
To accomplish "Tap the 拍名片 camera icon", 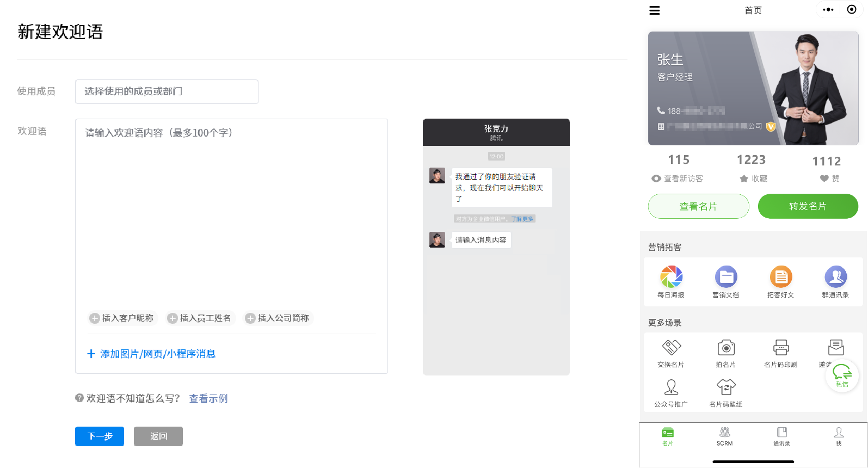I will (726, 348).
